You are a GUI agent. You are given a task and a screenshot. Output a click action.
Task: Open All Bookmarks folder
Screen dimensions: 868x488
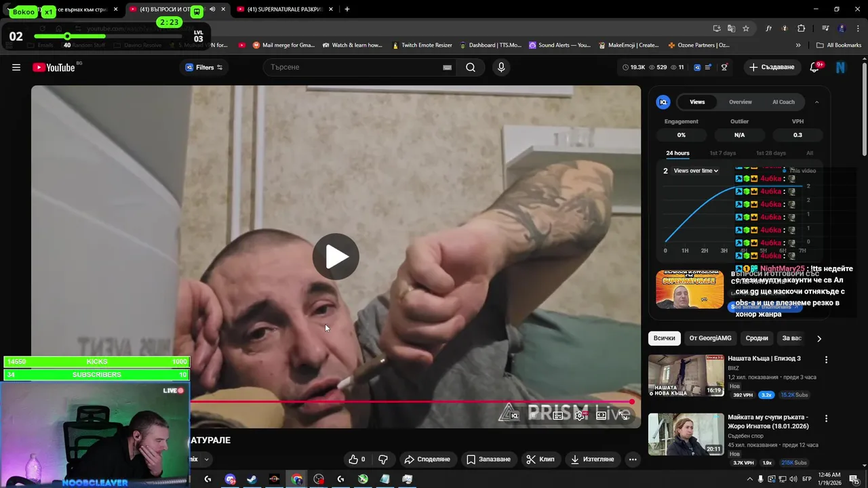[x=839, y=45]
